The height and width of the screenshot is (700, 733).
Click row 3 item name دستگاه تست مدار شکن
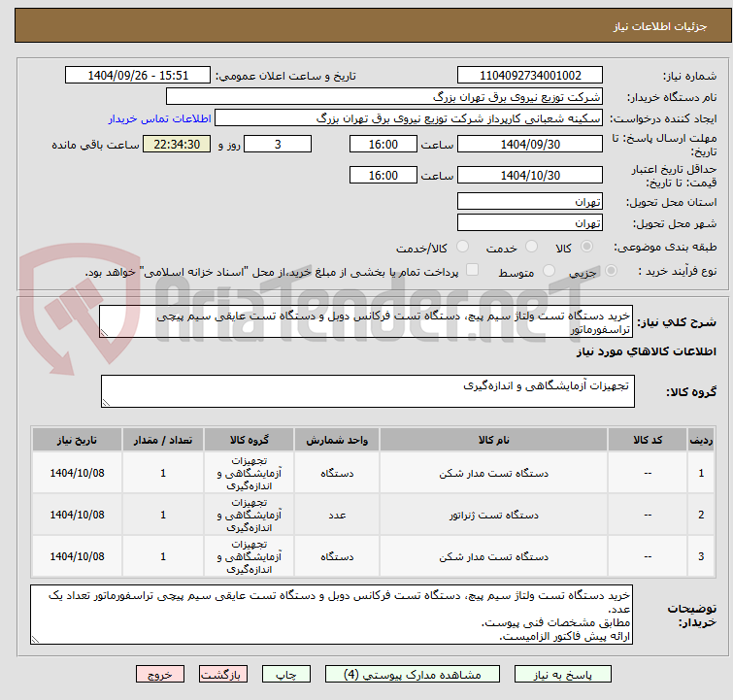point(493,556)
